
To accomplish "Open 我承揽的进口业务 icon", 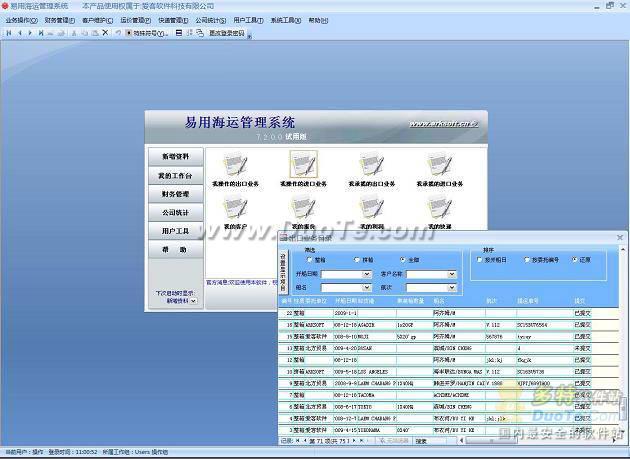I will click(x=439, y=164).
